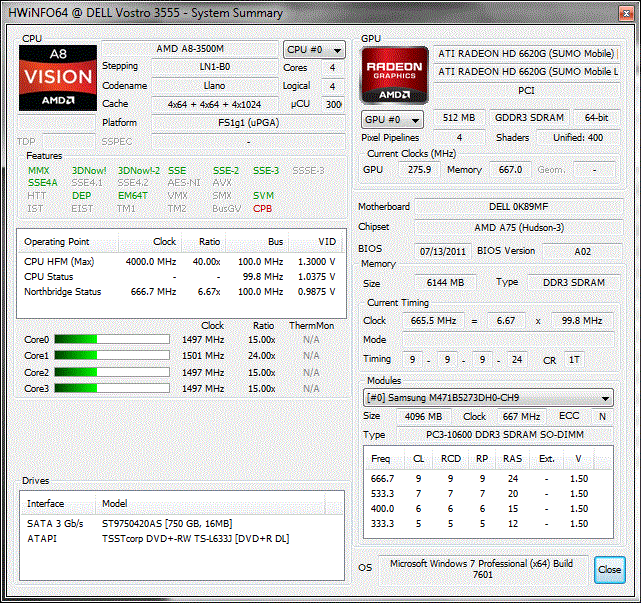Click the Unified: 400 shaders field
This screenshot has width=641, height=603.
click(578, 138)
